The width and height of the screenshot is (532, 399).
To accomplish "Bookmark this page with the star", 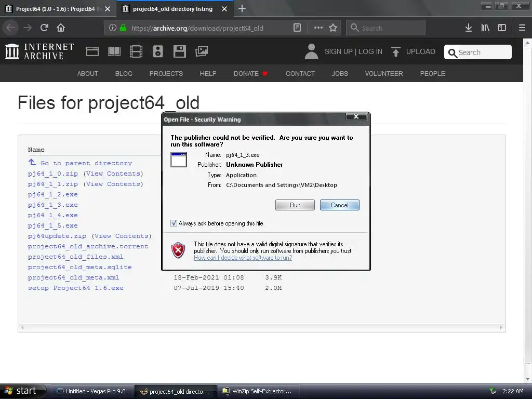I will (x=333, y=28).
